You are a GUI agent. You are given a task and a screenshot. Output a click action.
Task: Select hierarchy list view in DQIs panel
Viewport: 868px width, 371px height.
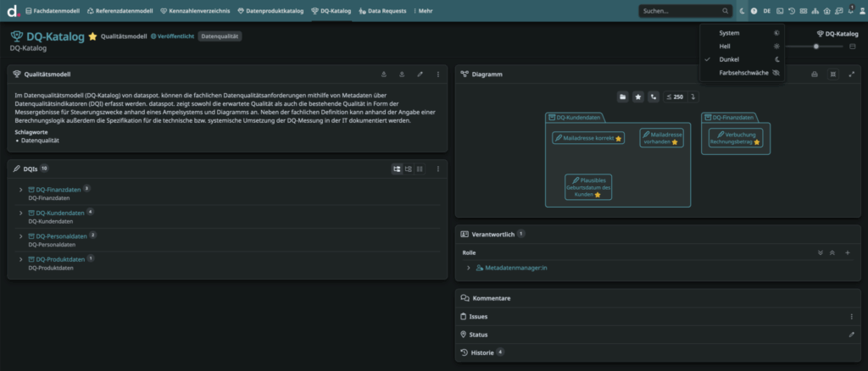pos(409,169)
